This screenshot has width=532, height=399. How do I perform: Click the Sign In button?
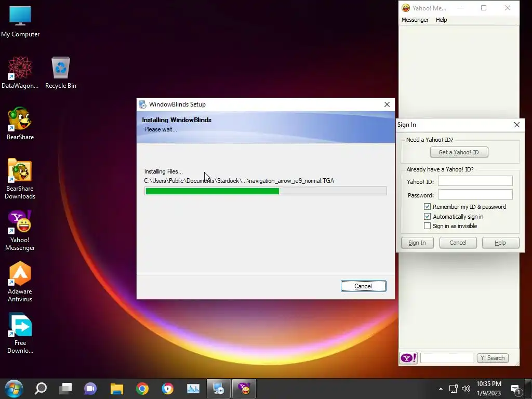[417, 243]
